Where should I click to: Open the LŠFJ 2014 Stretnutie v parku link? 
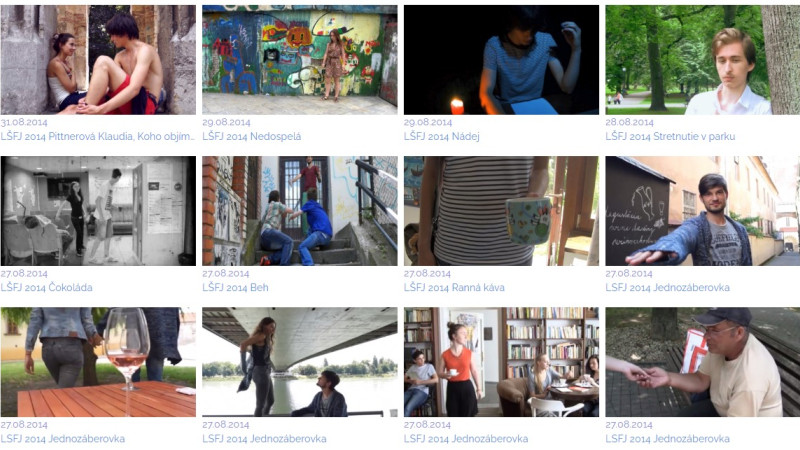(x=670, y=136)
